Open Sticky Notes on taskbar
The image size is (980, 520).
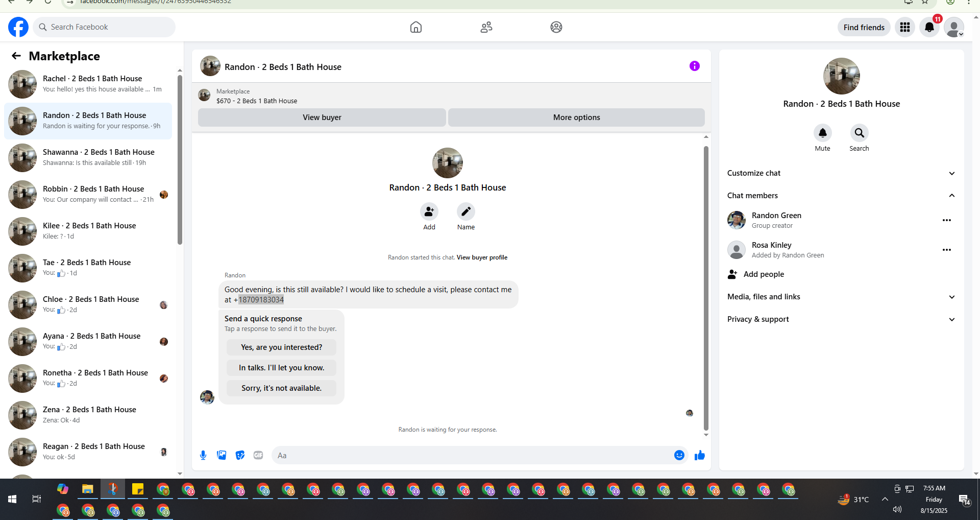click(138, 489)
